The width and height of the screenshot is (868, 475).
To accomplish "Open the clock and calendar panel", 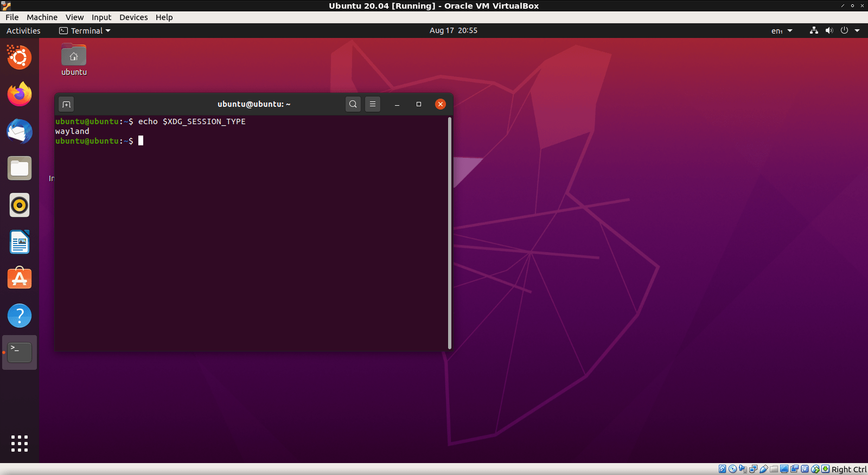I will point(453,31).
